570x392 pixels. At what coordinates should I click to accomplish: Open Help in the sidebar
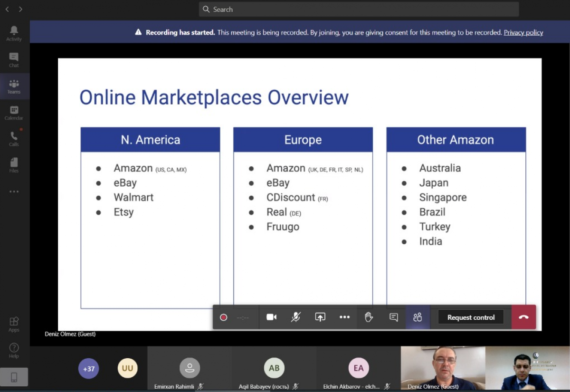coord(14,350)
